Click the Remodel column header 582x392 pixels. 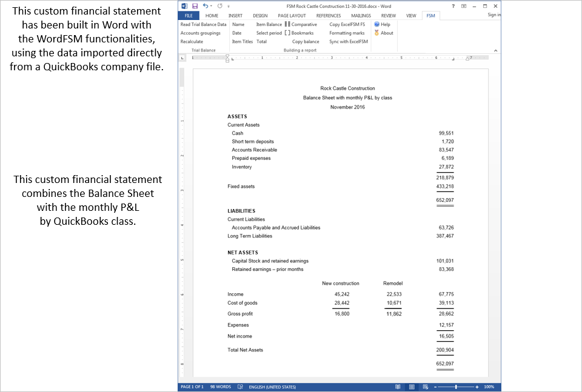point(393,284)
